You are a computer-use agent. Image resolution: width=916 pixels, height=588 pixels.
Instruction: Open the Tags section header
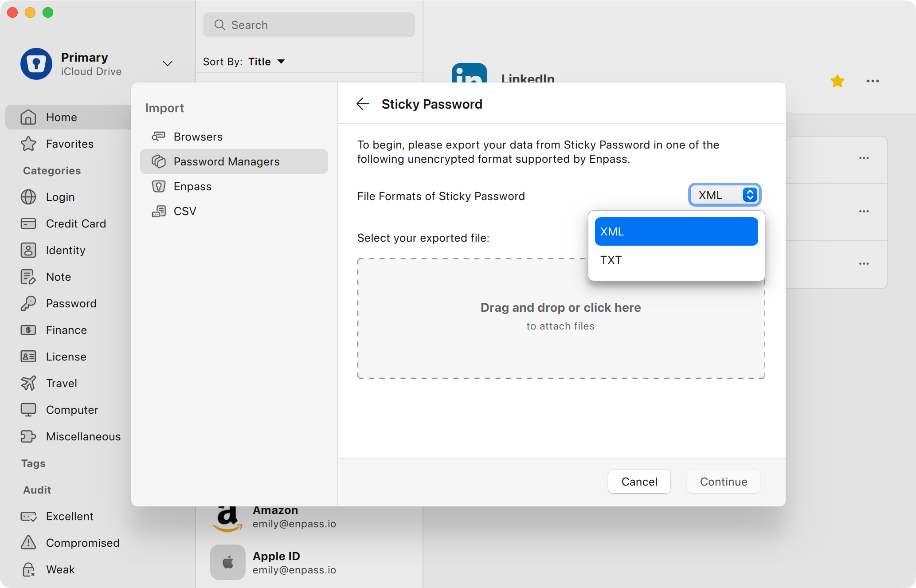[33, 463]
